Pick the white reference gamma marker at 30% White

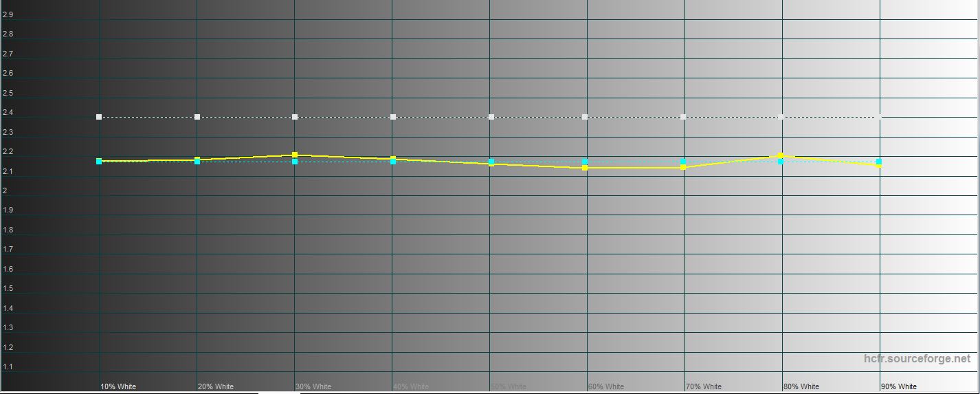pyautogui.click(x=295, y=117)
